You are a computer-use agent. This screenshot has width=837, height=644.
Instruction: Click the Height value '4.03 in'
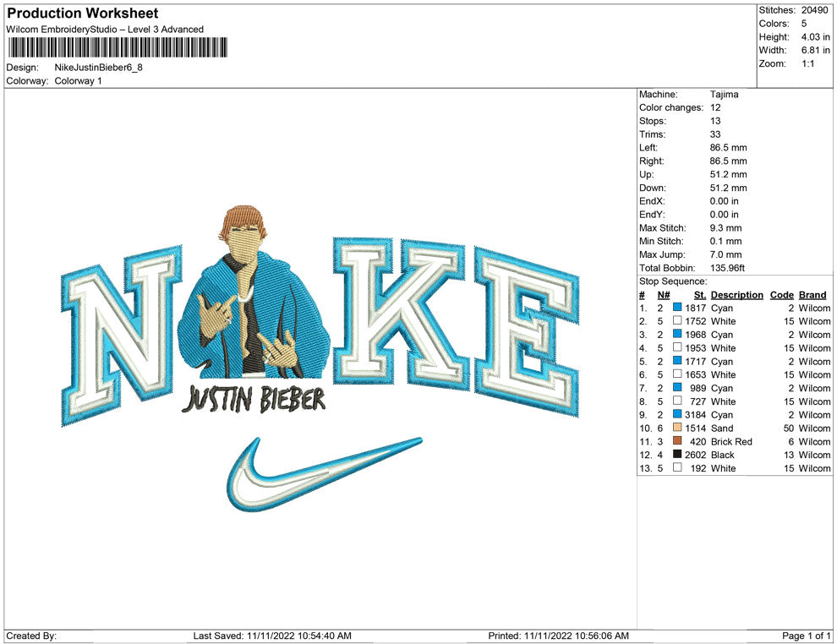coord(816,37)
